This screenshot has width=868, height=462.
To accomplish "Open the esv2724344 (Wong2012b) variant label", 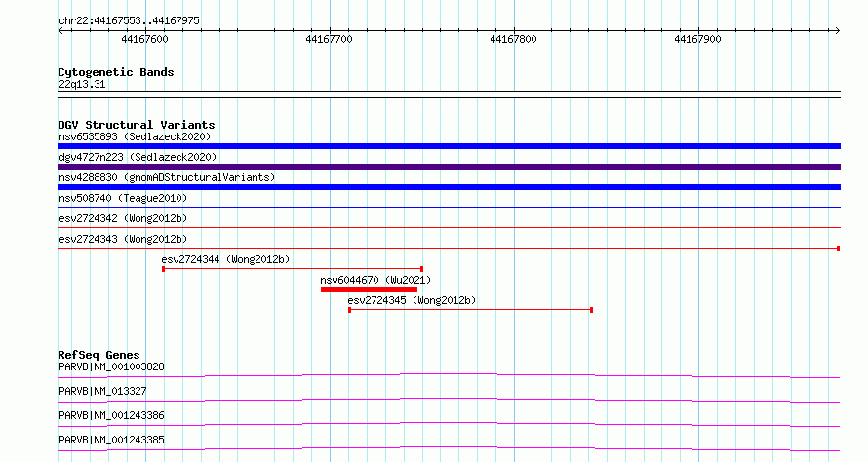I will [225, 259].
